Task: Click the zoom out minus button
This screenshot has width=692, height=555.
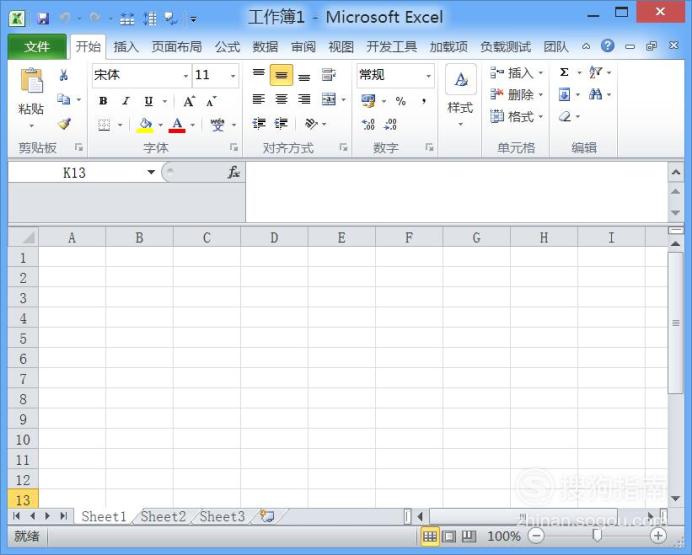Action: pos(536,536)
